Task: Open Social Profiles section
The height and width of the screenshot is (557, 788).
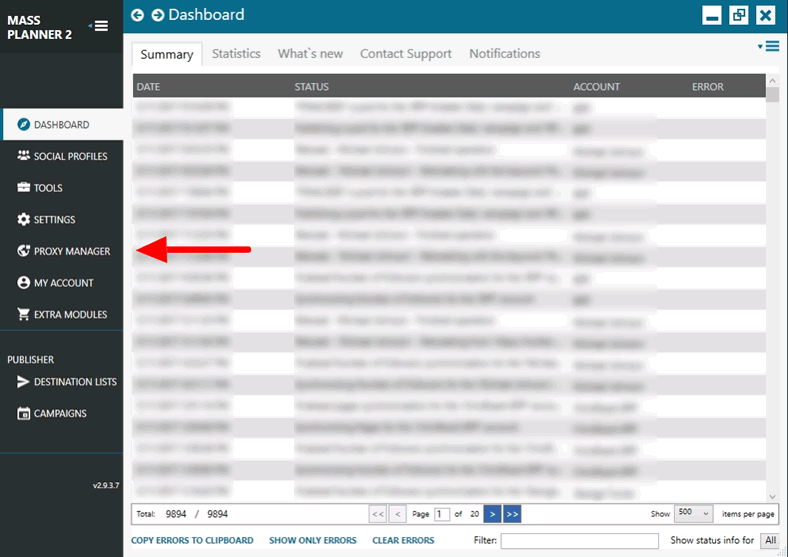Action: tap(62, 156)
